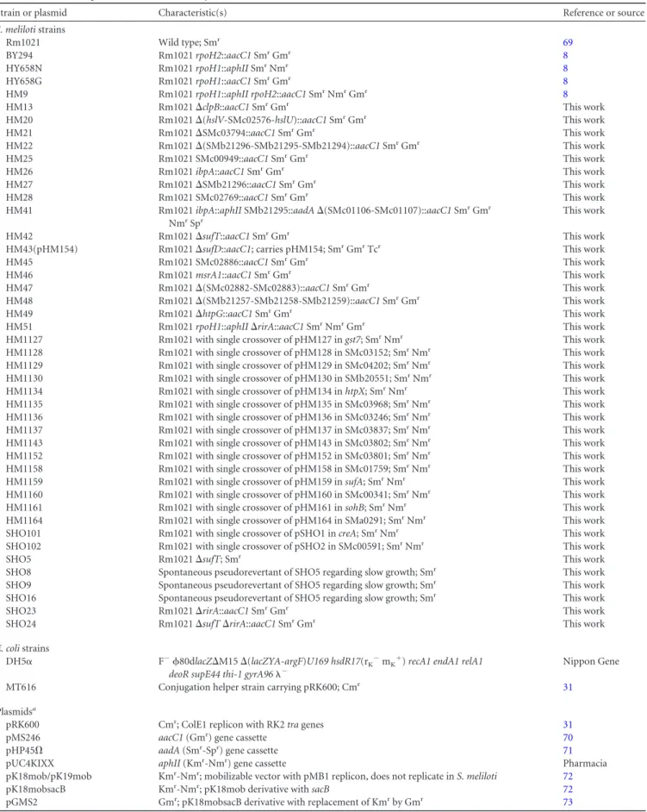Open reference 69 for strain Rm1021
Viewport: 647px width, 812px height.
(x=568, y=42)
